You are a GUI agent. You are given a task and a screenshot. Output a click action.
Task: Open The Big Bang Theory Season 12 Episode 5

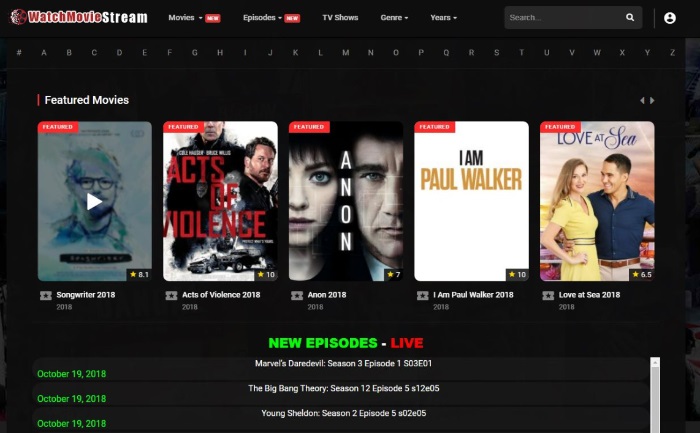pos(343,388)
